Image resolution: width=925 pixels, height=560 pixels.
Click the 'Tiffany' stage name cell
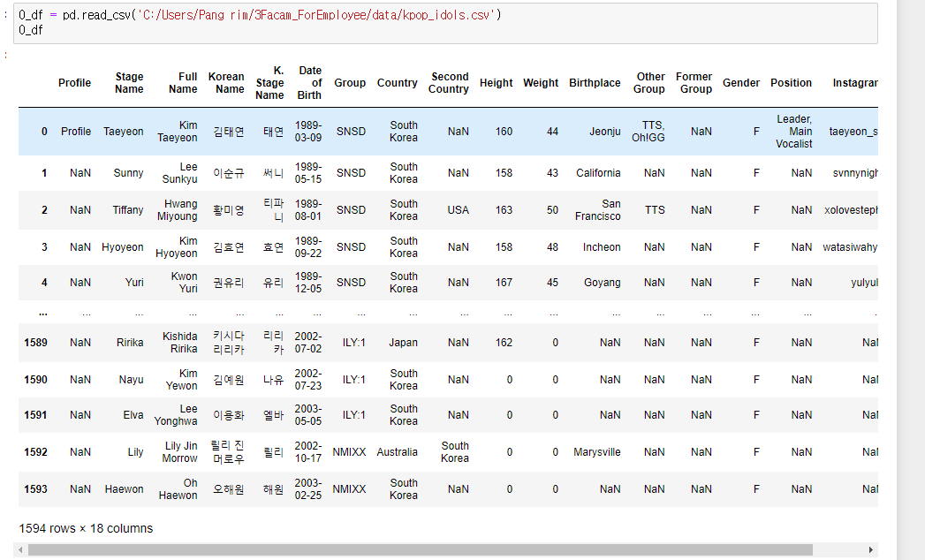pyautogui.click(x=128, y=210)
